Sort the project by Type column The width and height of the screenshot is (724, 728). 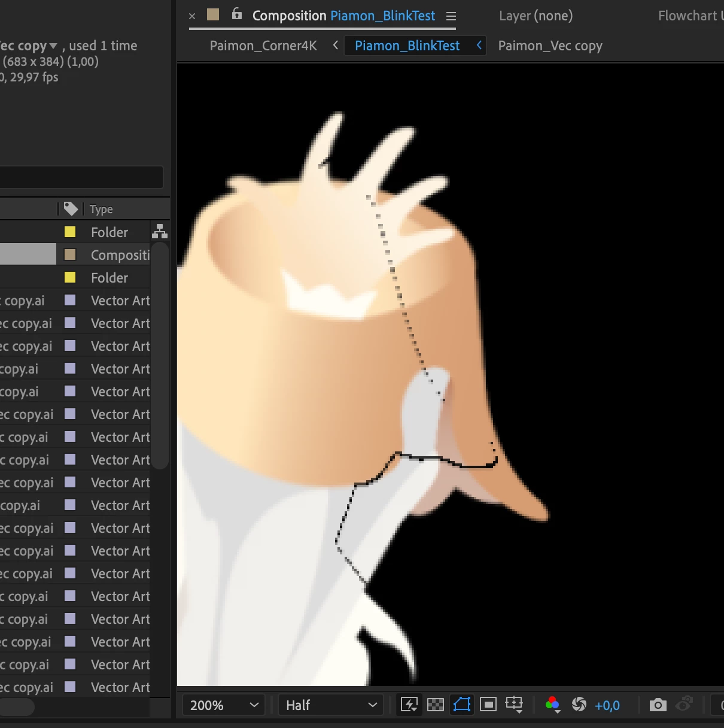(x=101, y=209)
